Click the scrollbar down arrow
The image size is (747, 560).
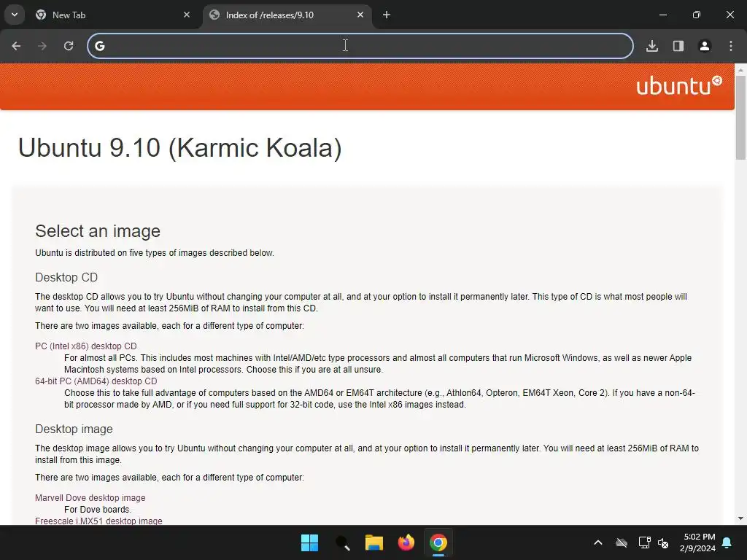point(741,518)
